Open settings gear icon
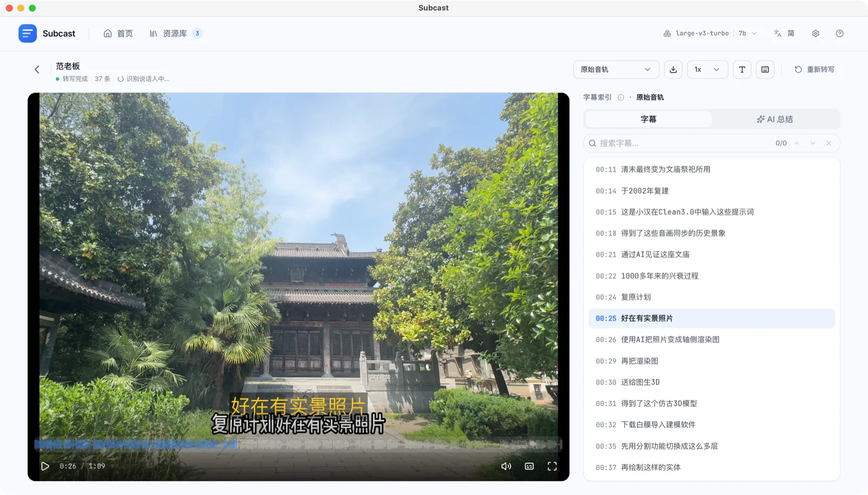The width and height of the screenshot is (868, 495). [815, 34]
